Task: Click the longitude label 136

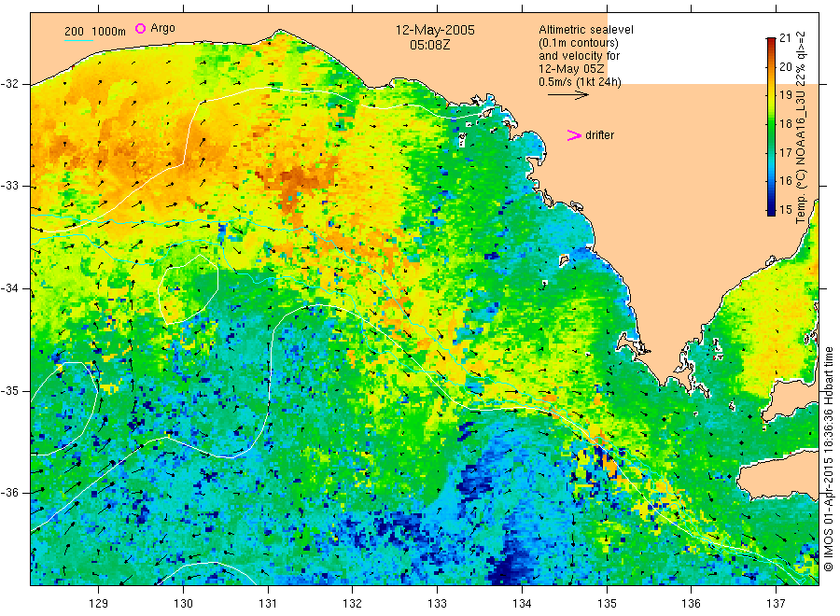Action: (691, 604)
